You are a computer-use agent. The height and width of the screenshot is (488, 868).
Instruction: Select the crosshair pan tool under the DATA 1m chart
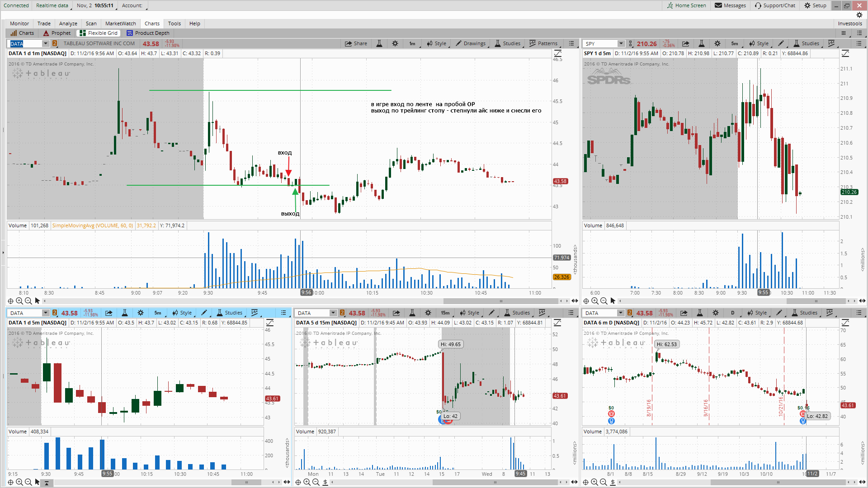10,301
